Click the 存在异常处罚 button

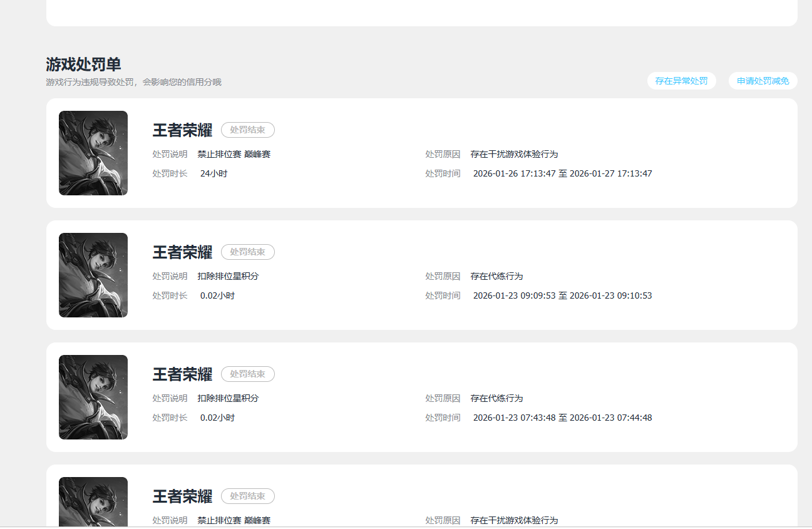[681, 81]
